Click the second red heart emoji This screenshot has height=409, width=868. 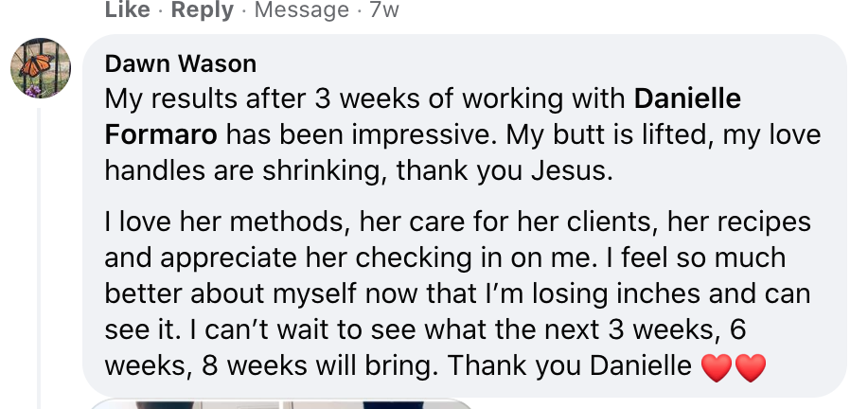coord(751,367)
